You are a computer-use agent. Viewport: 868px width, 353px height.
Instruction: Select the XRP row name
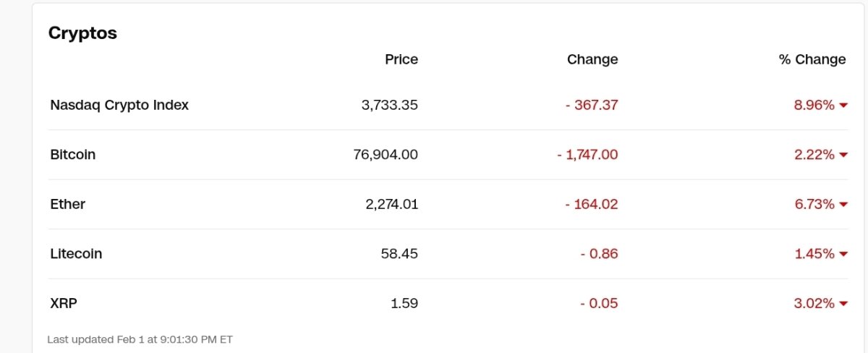[x=64, y=303]
